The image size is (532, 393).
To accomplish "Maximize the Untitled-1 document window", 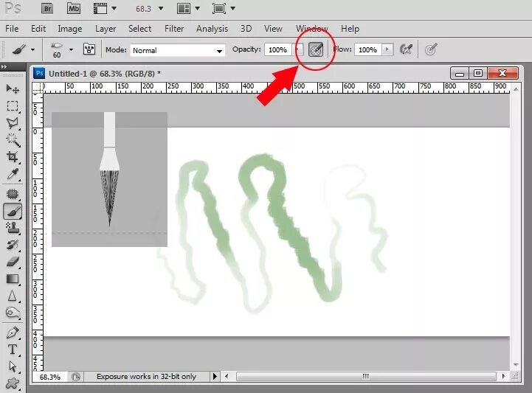I will coord(478,73).
